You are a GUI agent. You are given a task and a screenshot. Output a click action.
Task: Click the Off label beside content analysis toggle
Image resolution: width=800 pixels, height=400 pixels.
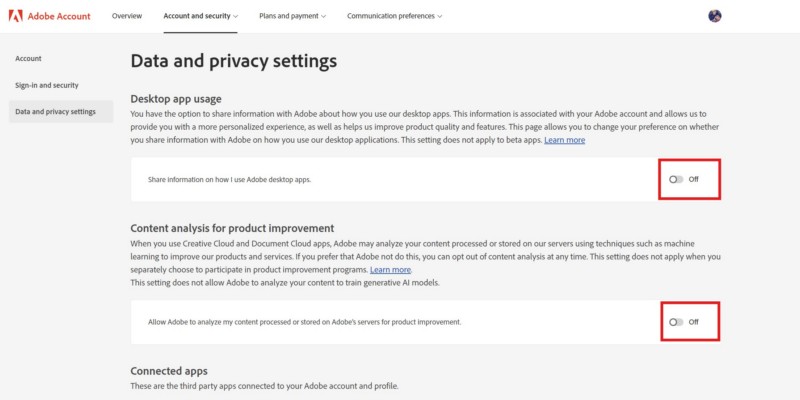[694, 322]
